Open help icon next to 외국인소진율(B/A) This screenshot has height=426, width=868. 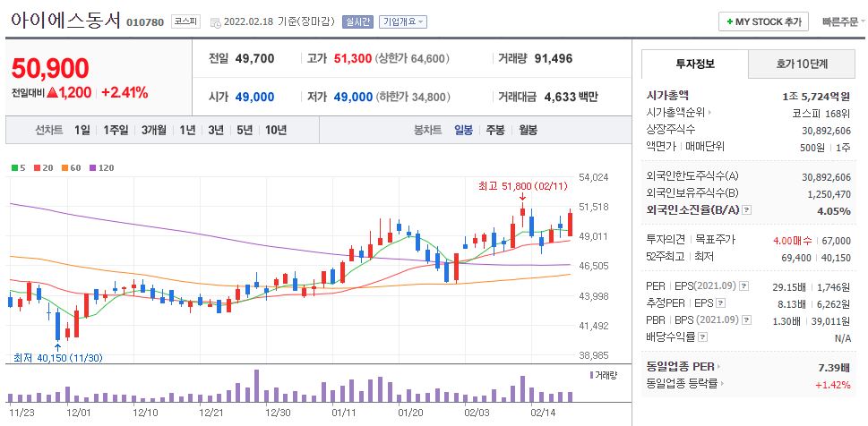click(746, 210)
